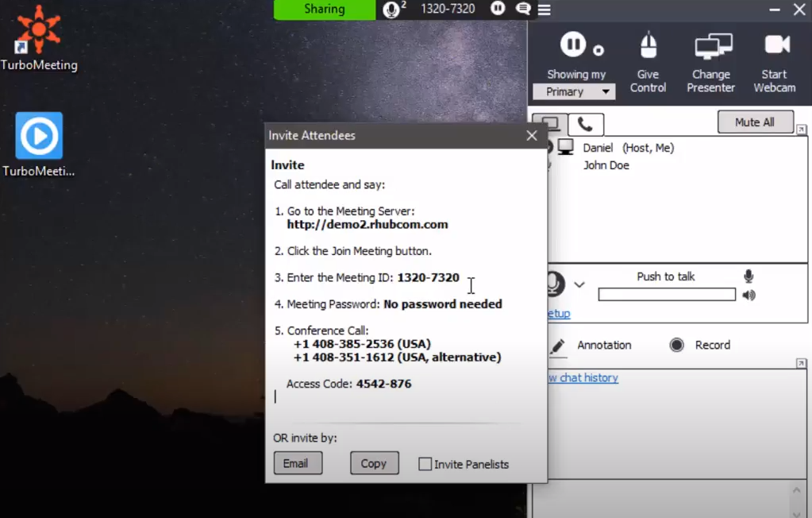Open the chat history link
This screenshot has height=518, width=812.
[582, 377]
